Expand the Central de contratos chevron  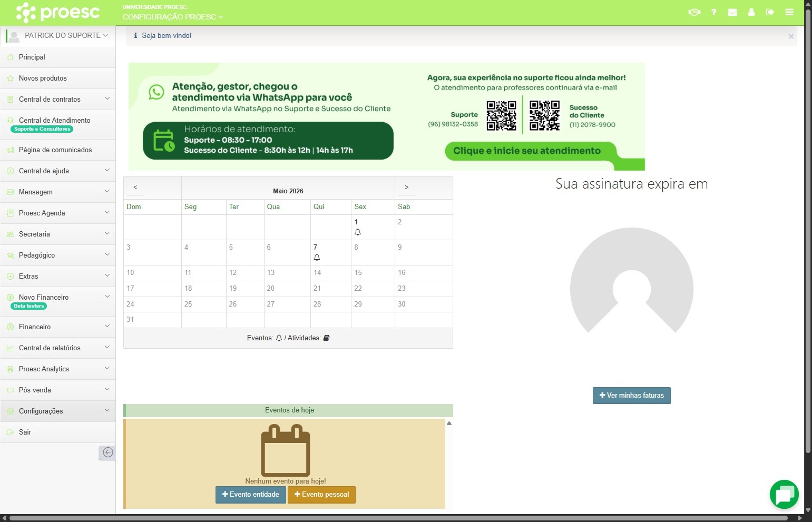107,99
